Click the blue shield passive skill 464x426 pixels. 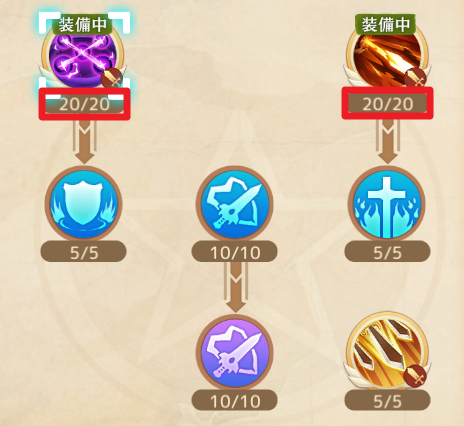click(83, 204)
